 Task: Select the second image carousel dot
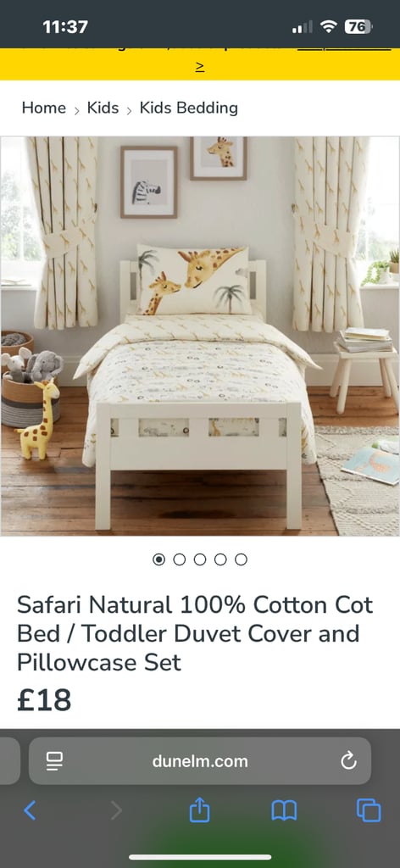pyautogui.click(x=180, y=559)
